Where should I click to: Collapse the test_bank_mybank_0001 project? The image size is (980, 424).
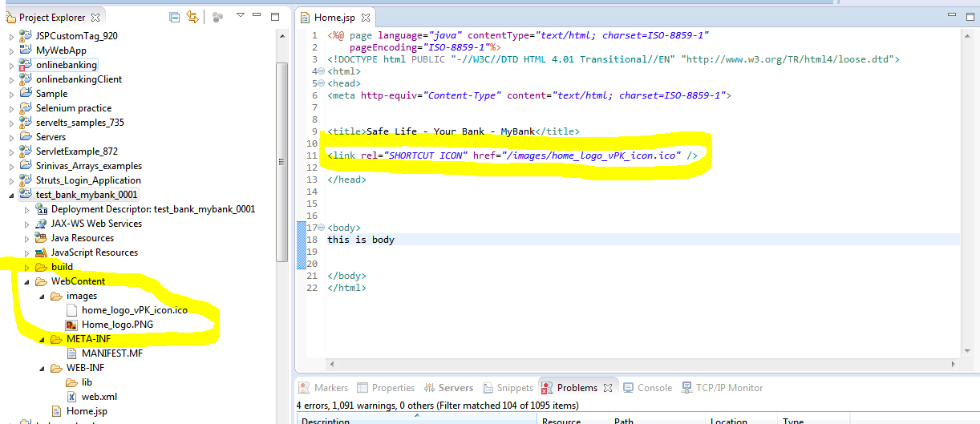click(11, 195)
